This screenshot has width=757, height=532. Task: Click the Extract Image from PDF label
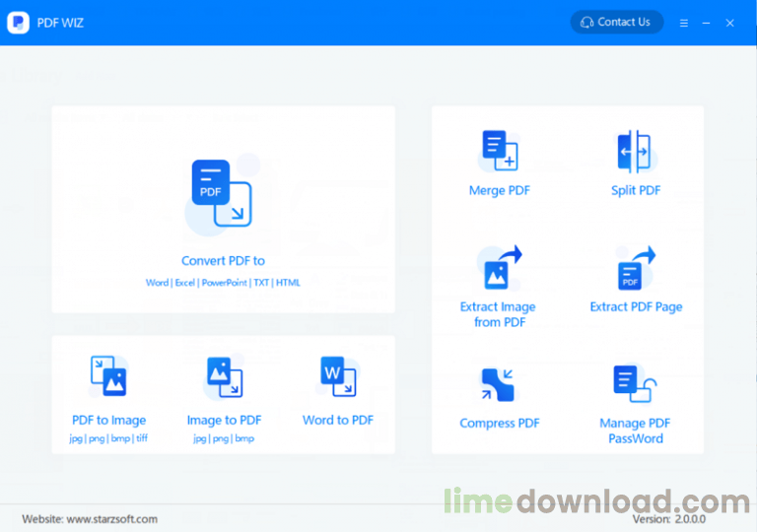click(x=499, y=314)
